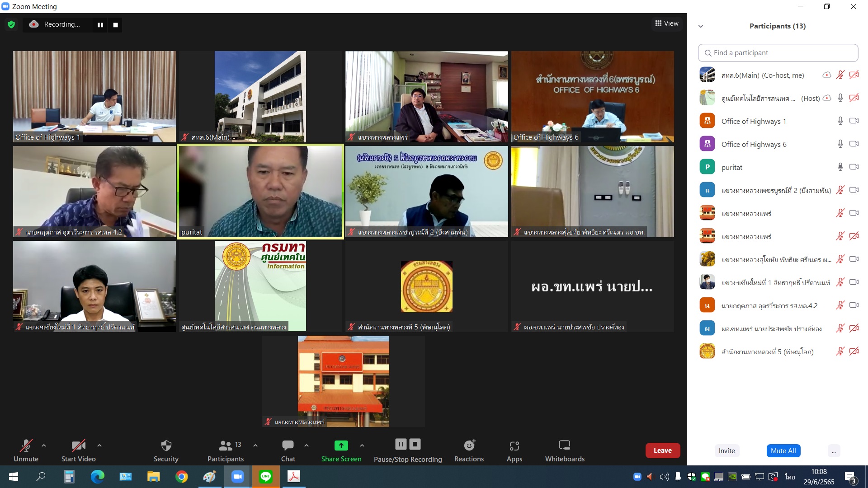This screenshot has width=868, height=488.
Task: Open Whiteboards from the meeting toolbar
Action: click(x=564, y=446)
